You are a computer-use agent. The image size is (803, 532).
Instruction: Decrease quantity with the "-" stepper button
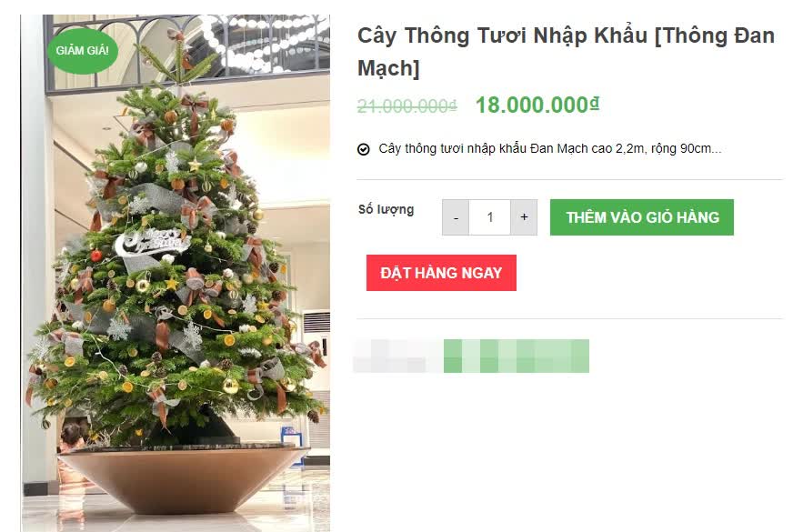click(x=455, y=217)
